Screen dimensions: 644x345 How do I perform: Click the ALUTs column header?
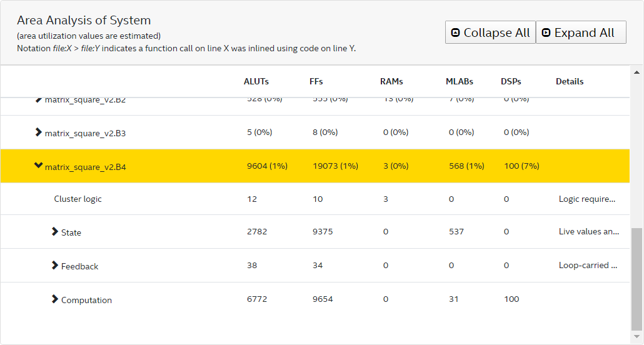coord(256,81)
